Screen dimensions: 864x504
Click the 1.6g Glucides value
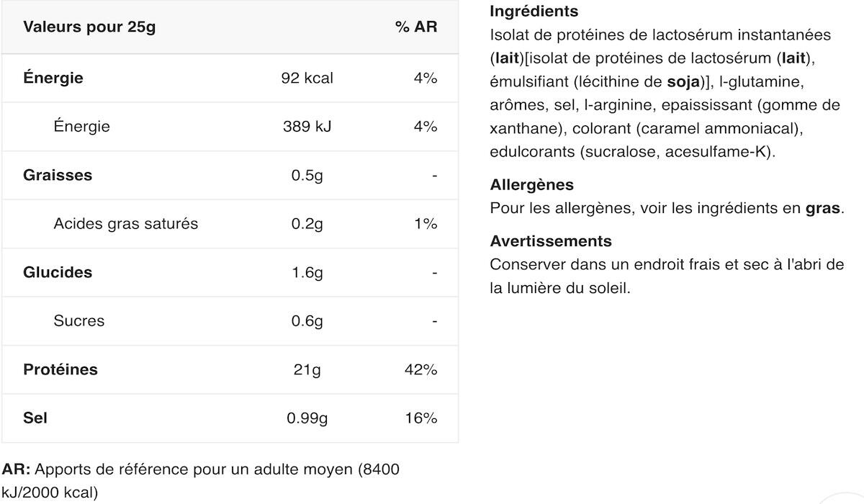coord(307,272)
